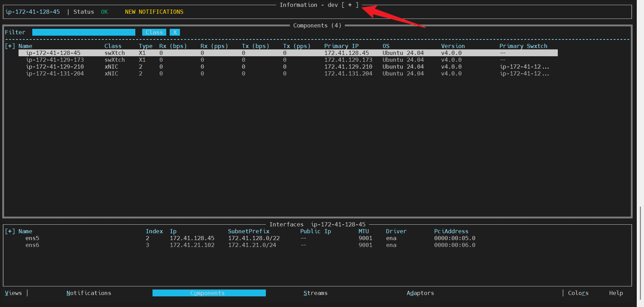Click the ens5 IP 172.41.128.45
The width and height of the screenshot is (644, 307).
click(192, 238)
